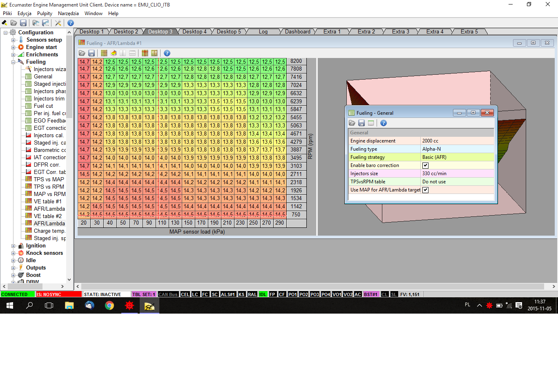Expand the Sensors setup tree node
The image size is (558, 392).
13,40
